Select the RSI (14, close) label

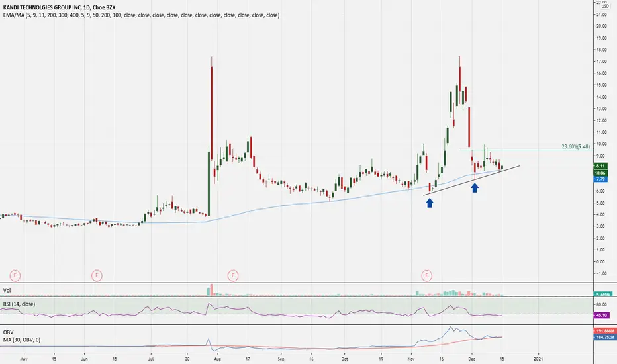[x=19, y=304]
